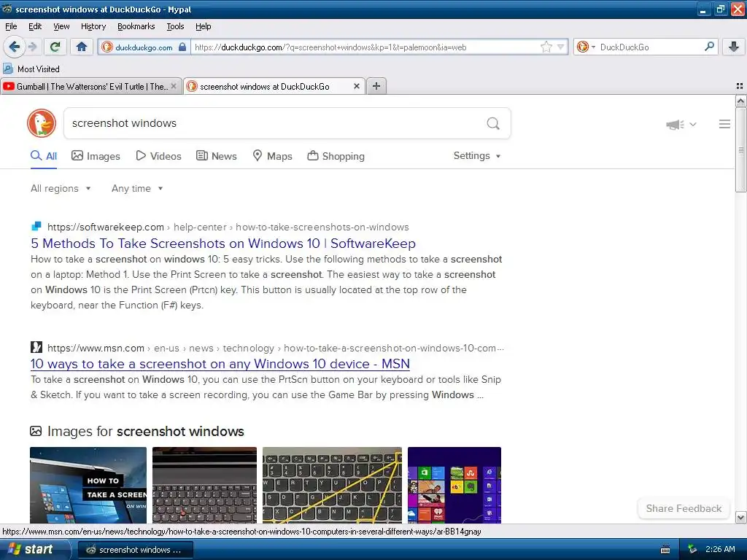This screenshot has height=560, width=747.
Task: Click the on-screen keyboard tray icon
Action: pyautogui.click(x=665, y=550)
